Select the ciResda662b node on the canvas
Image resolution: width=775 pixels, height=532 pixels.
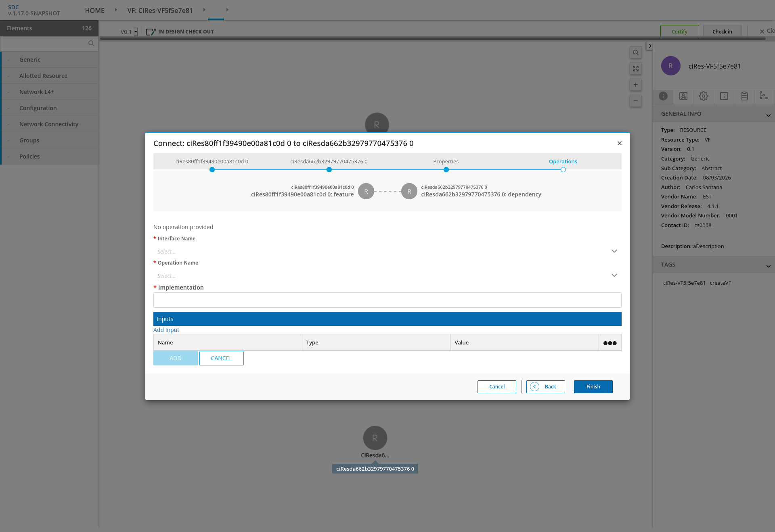point(375,438)
